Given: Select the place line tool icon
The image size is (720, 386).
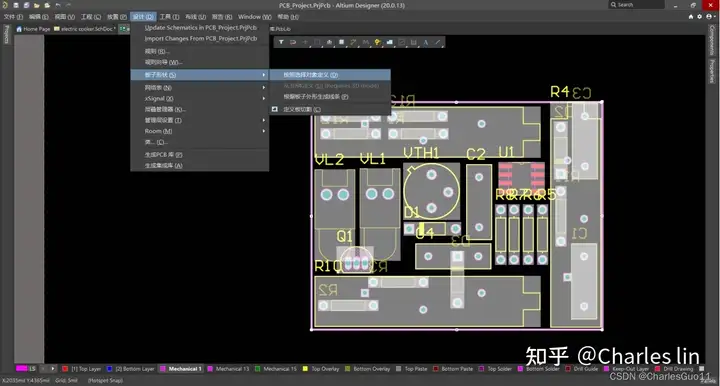Looking at the screenshot, I should [x=438, y=42].
